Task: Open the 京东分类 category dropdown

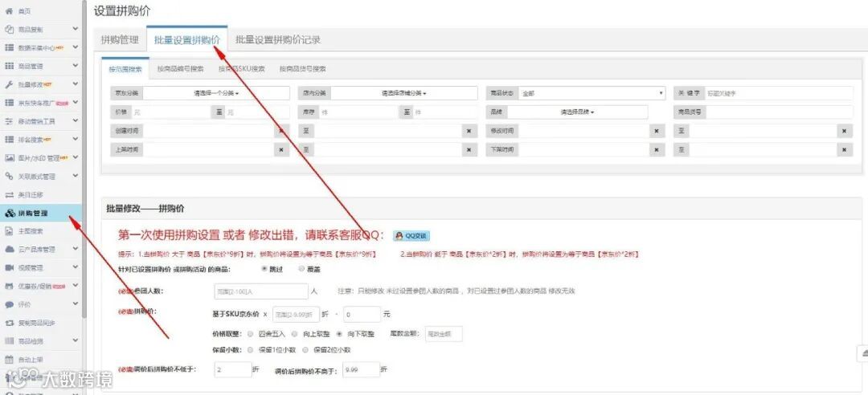Action: pyautogui.click(x=216, y=93)
